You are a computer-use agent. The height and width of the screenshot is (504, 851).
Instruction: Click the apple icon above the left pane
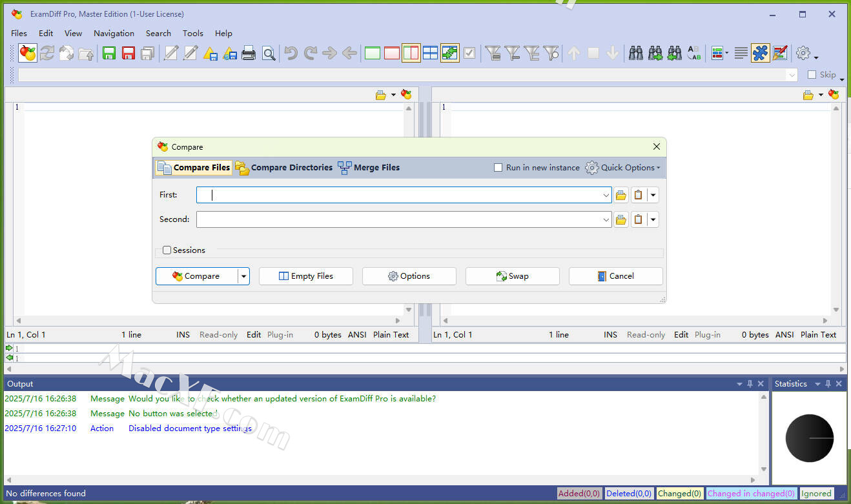click(406, 95)
